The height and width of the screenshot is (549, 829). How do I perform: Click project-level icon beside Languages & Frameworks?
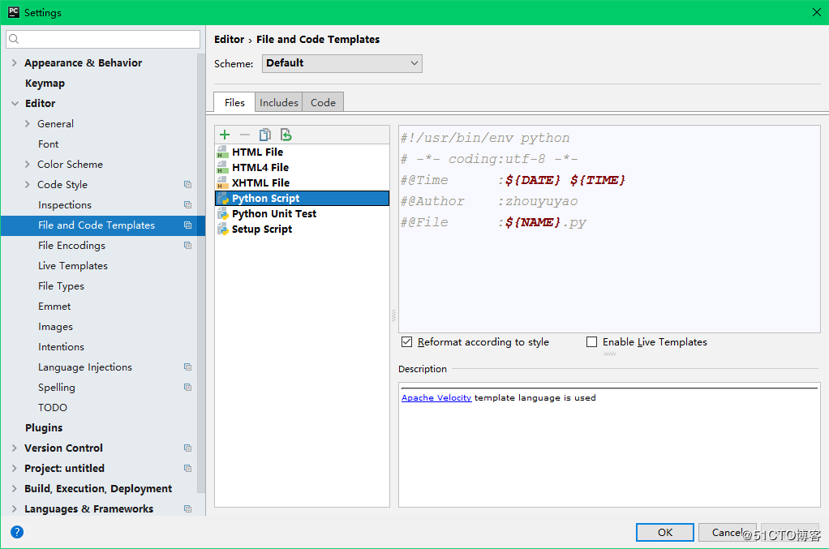click(188, 509)
